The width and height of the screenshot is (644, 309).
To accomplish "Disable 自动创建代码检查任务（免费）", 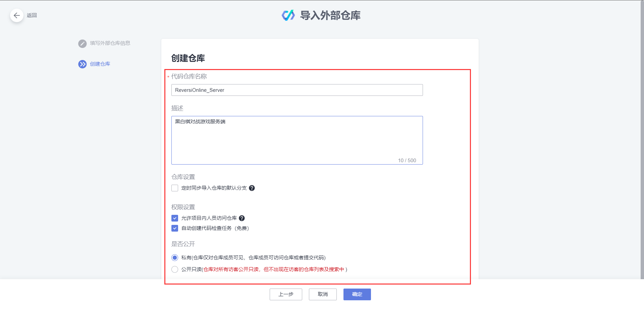I will pos(174,228).
